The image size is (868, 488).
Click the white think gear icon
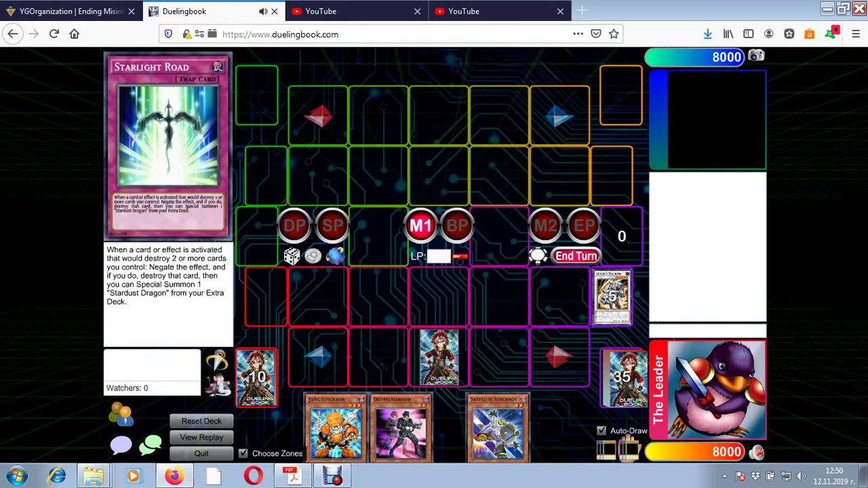[538, 256]
